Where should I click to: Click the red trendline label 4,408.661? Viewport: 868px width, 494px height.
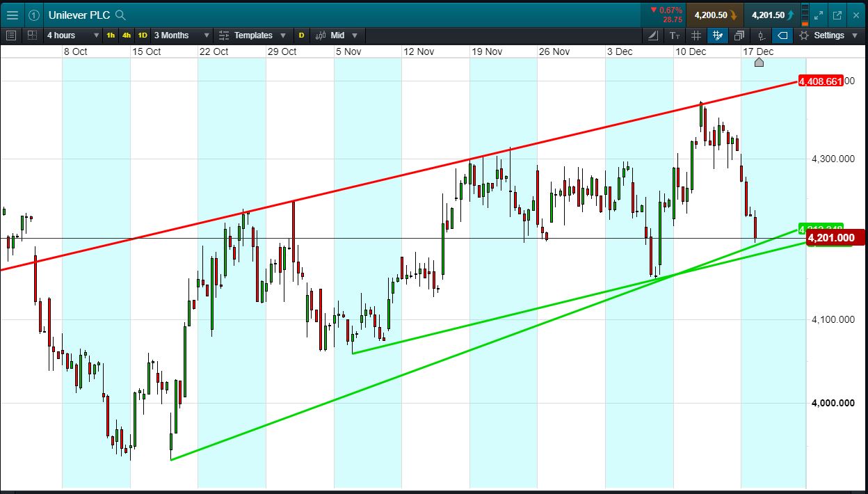click(x=821, y=81)
